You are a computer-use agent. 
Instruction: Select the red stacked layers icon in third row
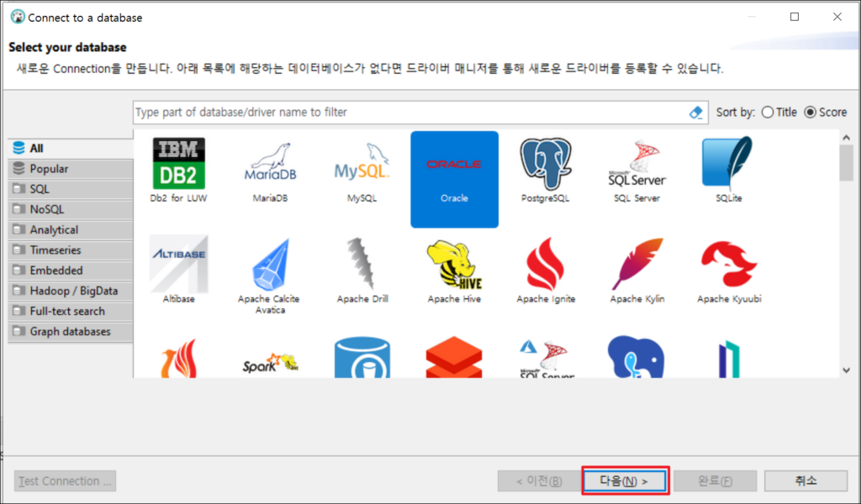pyautogui.click(x=454, y=358)
